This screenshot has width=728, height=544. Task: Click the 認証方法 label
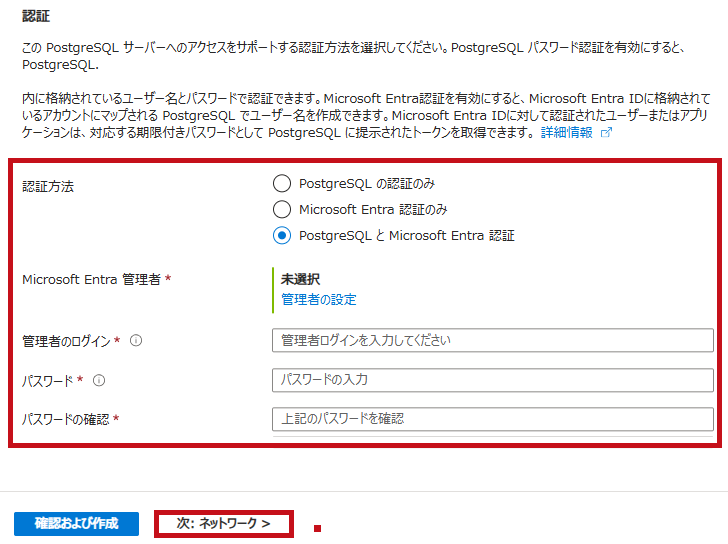(x=48, y=187)
